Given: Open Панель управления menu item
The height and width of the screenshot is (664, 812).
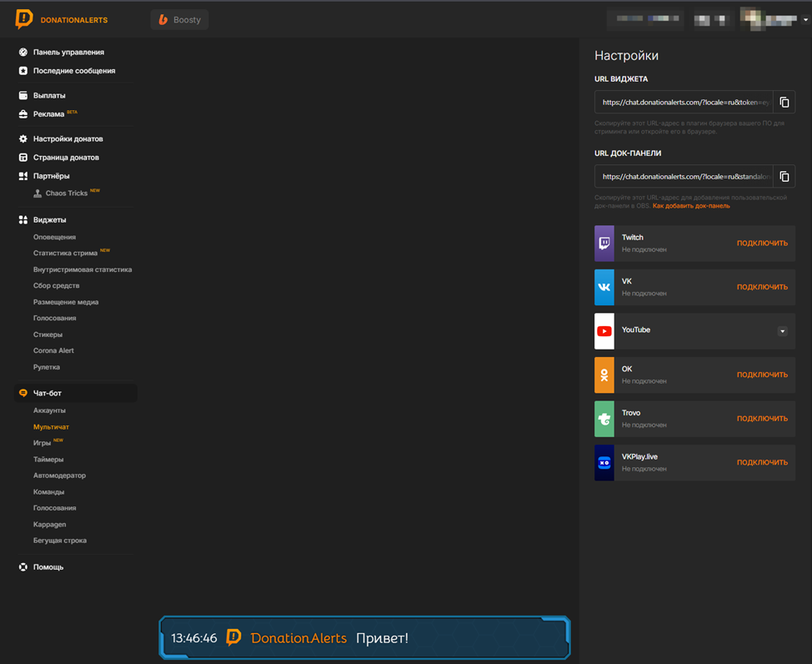Looking at the screenshot, I should (x=68, y=52).
